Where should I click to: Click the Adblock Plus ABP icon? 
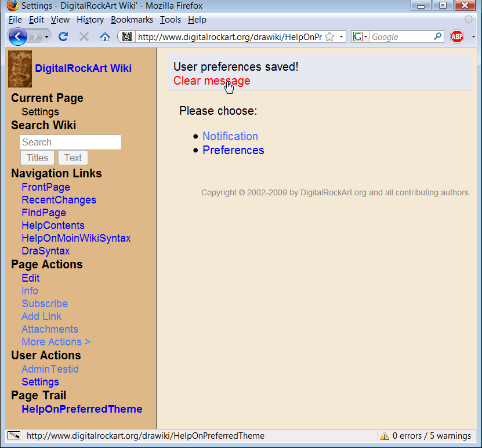(x=457, y=37)
